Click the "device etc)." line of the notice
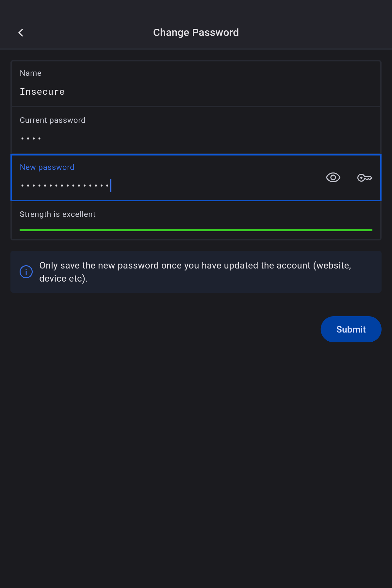 click(63, 279)
